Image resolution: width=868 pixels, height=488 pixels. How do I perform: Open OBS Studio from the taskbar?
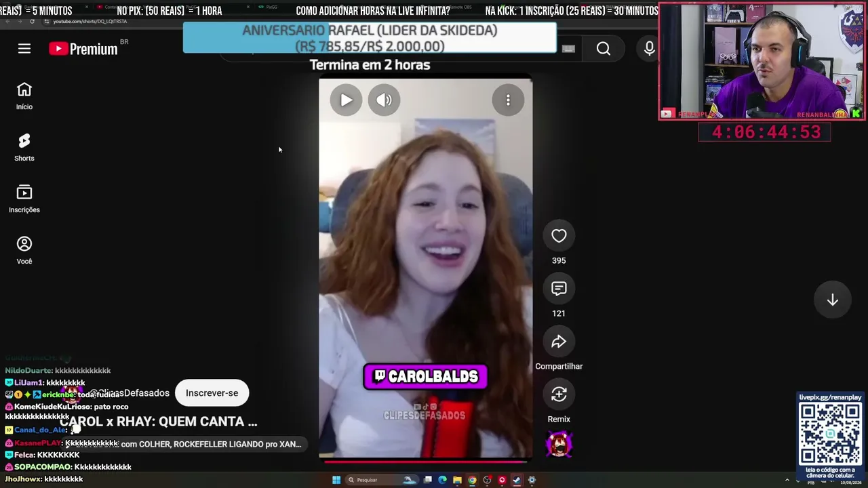click(488, 480)
